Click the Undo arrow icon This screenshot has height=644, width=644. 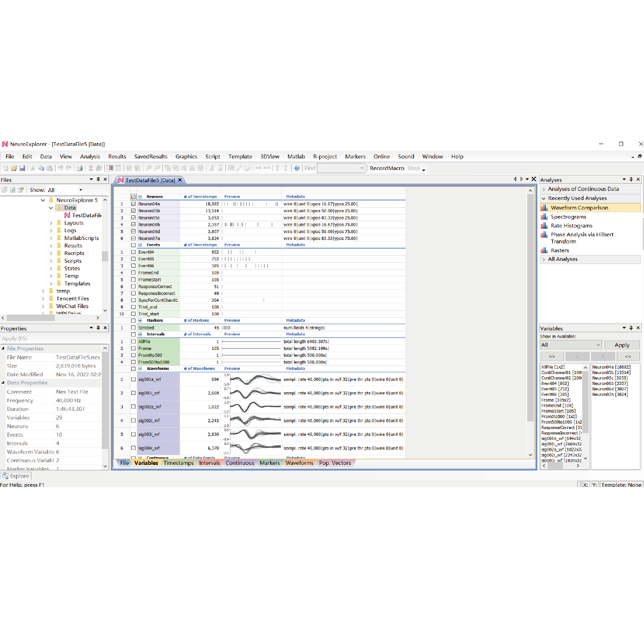coord(60,168)
